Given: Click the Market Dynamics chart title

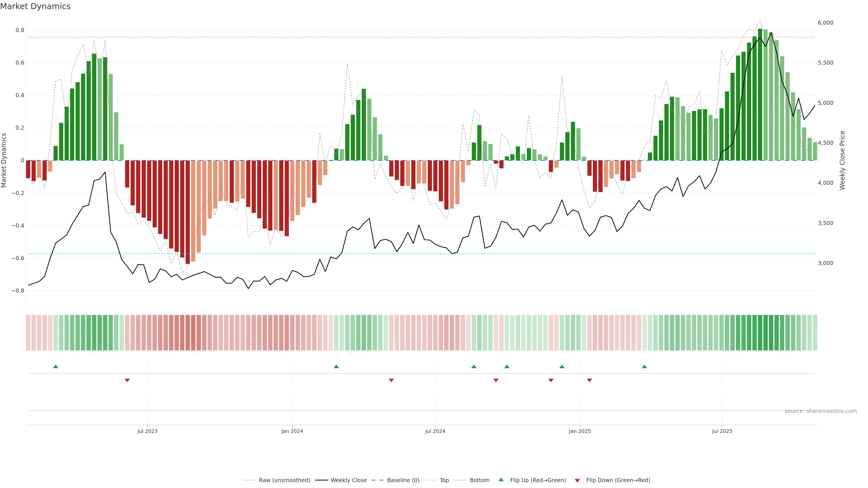Looking at the screenshot, I should pos(35,6).
